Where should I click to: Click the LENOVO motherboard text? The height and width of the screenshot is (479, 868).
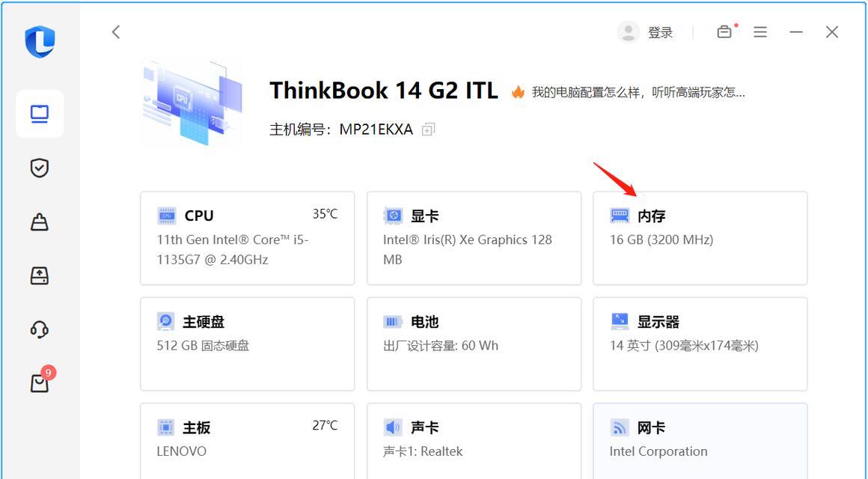(x=182, y=451)
